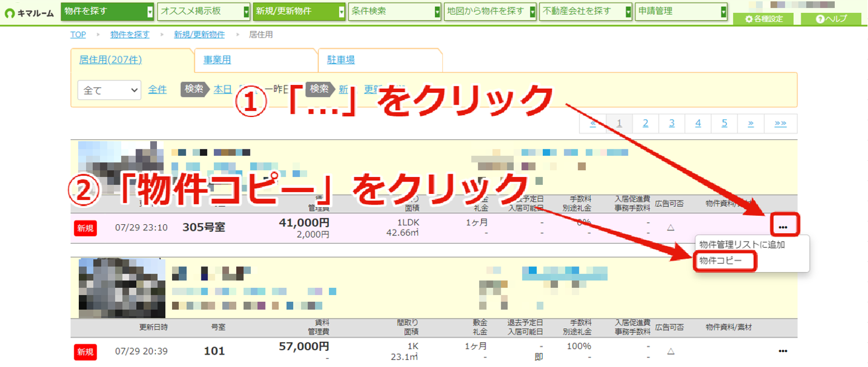Click the △ ad status of 305号室
This screenshot has width=868, height=367.
point(670,227)
